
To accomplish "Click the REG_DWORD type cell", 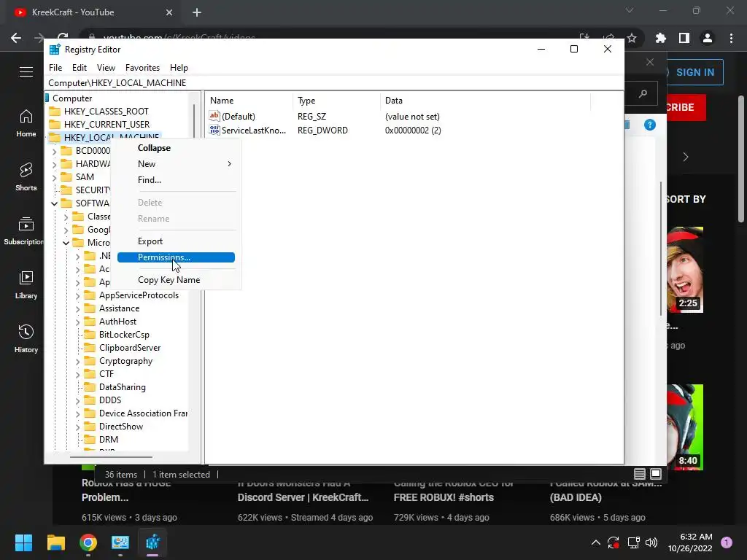I will coord(322,131).
